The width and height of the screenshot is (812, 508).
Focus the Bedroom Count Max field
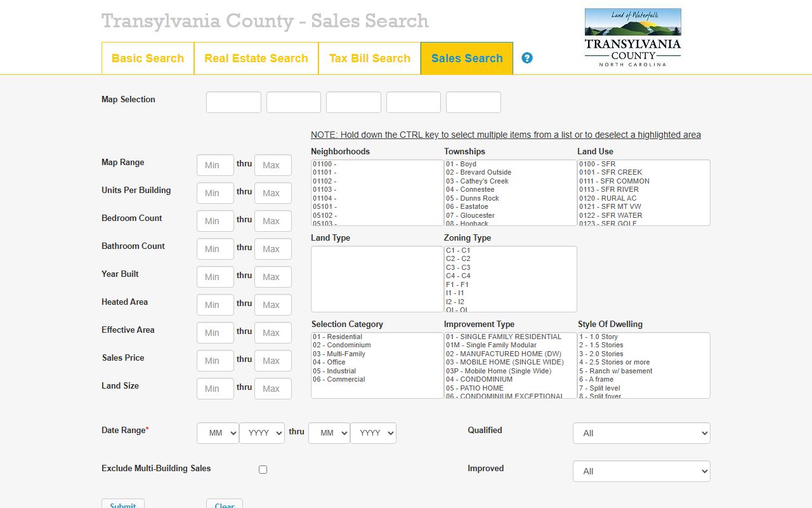click(x=273, y=221)
